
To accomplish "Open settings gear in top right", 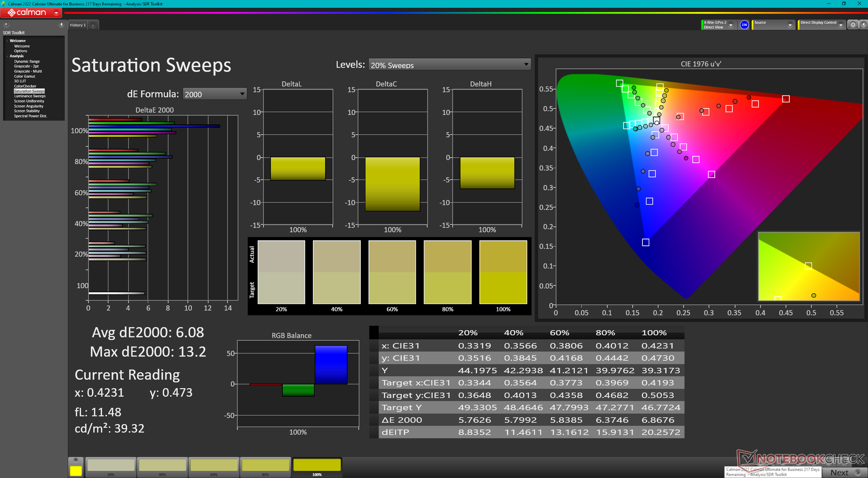I will coord(853,25).
